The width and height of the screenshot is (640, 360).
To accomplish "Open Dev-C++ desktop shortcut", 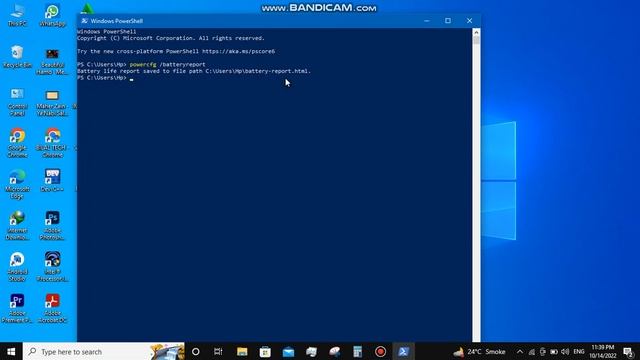I will coord(52,180).
